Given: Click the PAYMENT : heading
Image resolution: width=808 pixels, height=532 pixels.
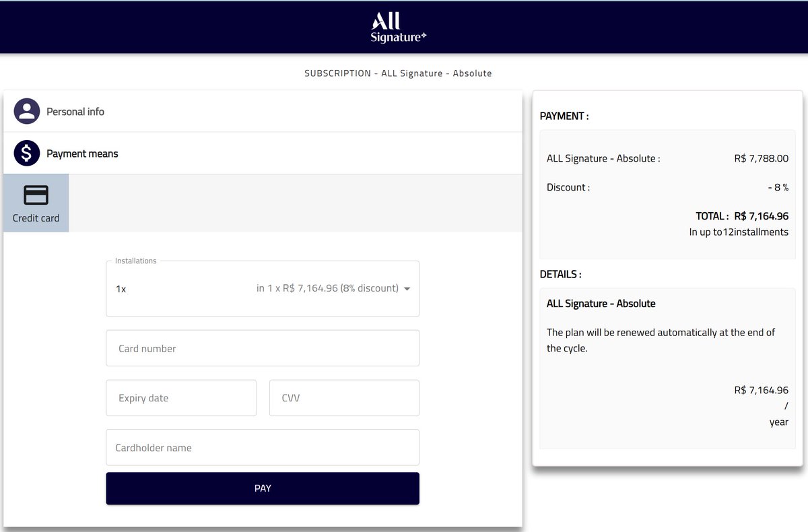Looking at the screenshot, I should tap(564, 116).
